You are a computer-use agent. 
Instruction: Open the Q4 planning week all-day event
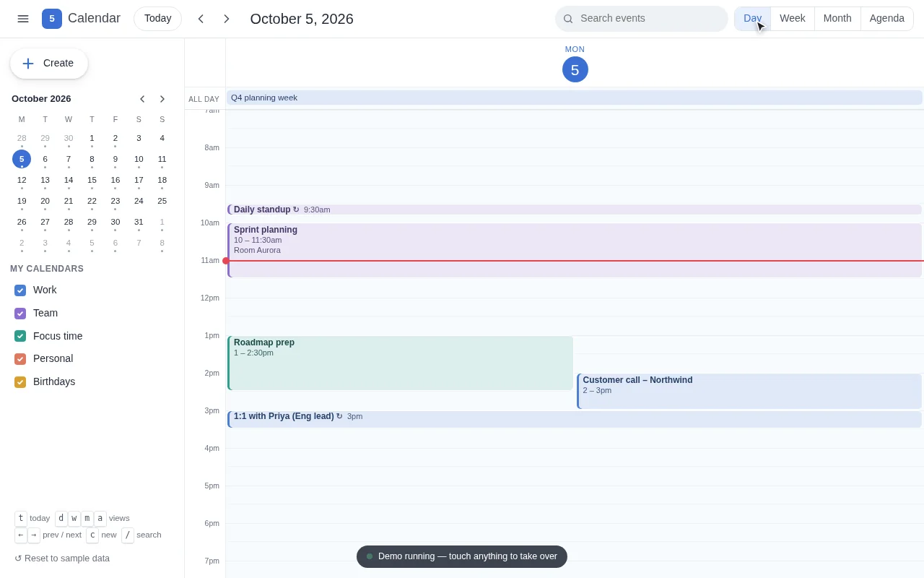point(575,98)
